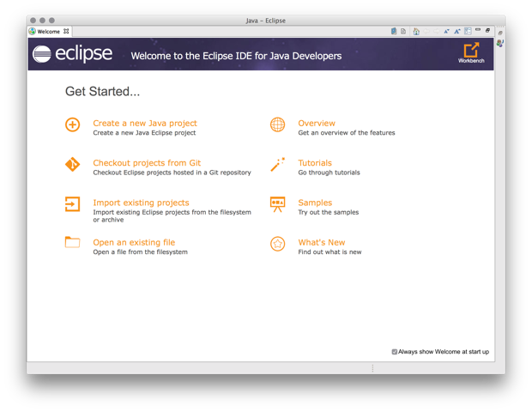Click the text 'Try out the samples'
532x412 pixels.
[x=328, y=212]
